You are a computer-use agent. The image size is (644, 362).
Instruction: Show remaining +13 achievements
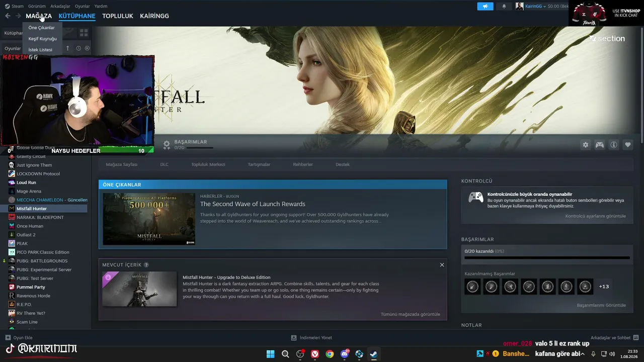tap(604, 287)
